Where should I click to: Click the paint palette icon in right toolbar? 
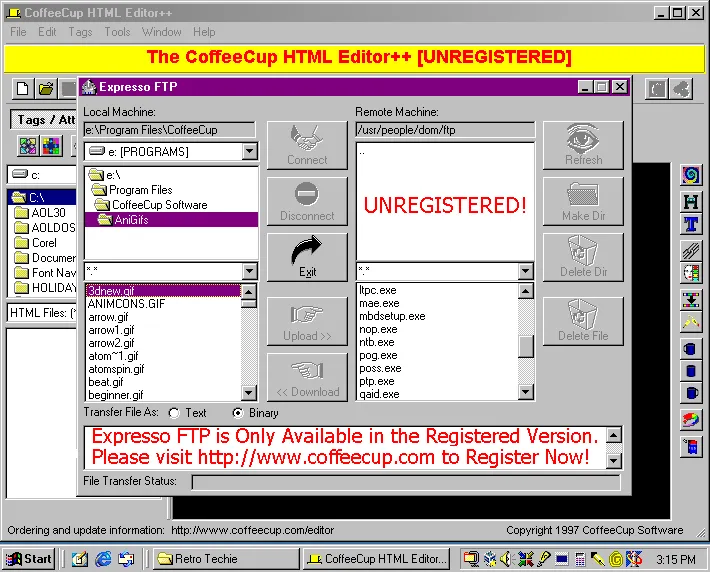pyautogui.click(x=691, y=420)
